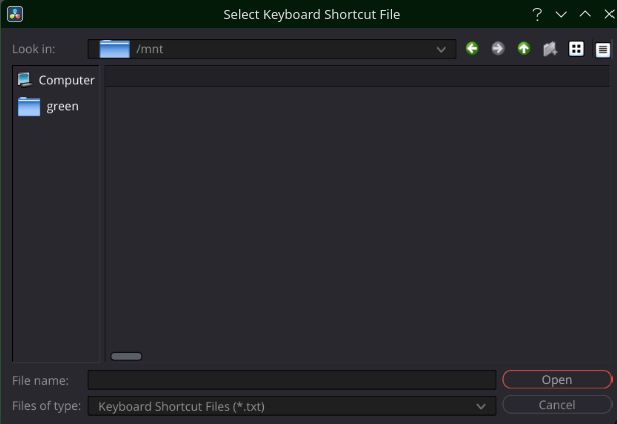Image resolution: width=617 pixels, height=424 pixels.
Task: Click the DaVinci Resolve app icon in title bar
Action: 15,14
